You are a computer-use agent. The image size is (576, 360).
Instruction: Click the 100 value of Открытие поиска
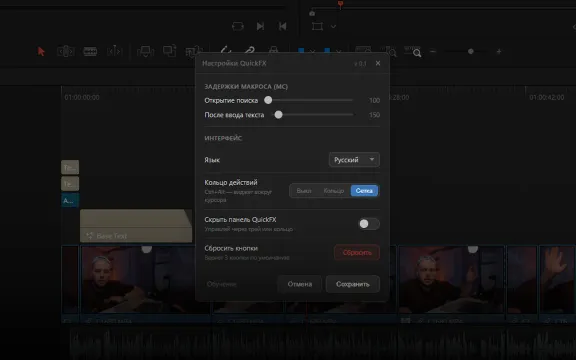coord(374,100)
